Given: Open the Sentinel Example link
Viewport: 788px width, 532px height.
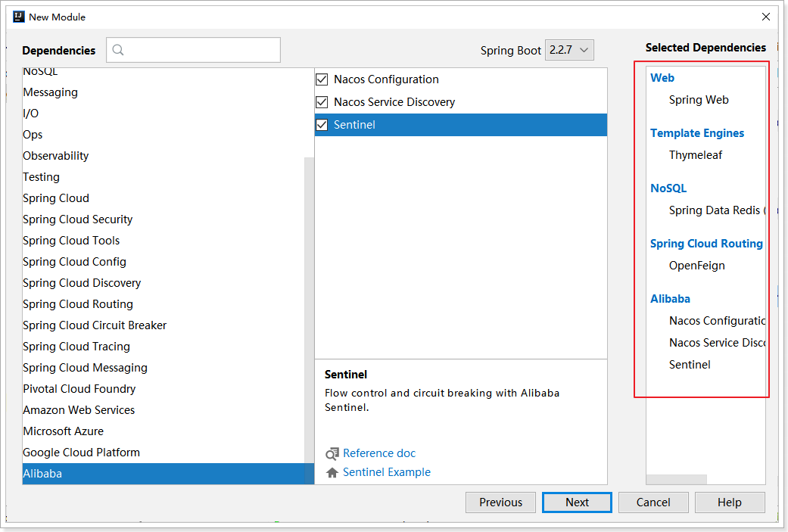Looking at the screenshot, I should 386,472.
